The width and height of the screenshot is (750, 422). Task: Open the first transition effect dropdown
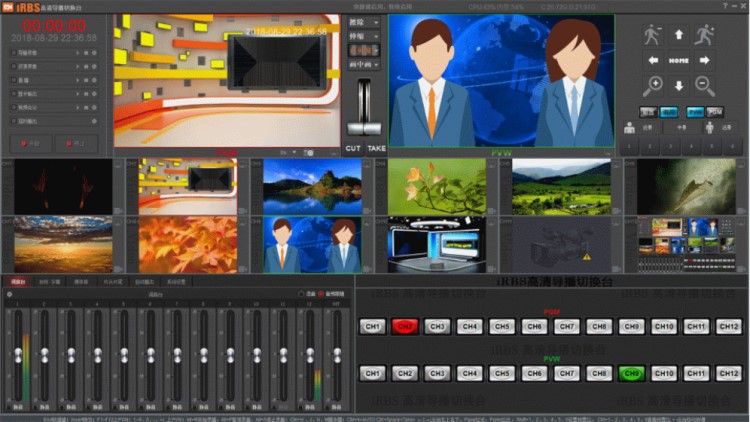click(363, 21)
